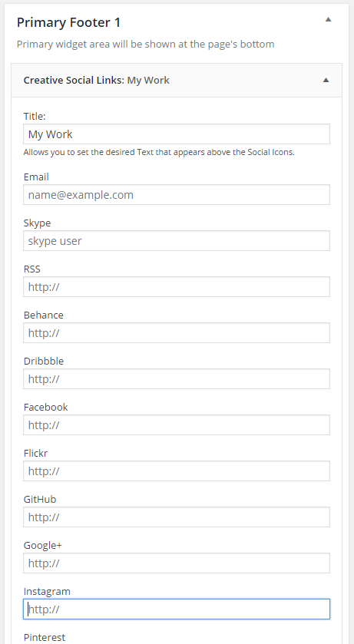Focus the Title field containing My Work
354x644 pixels.
pos(177,134)
